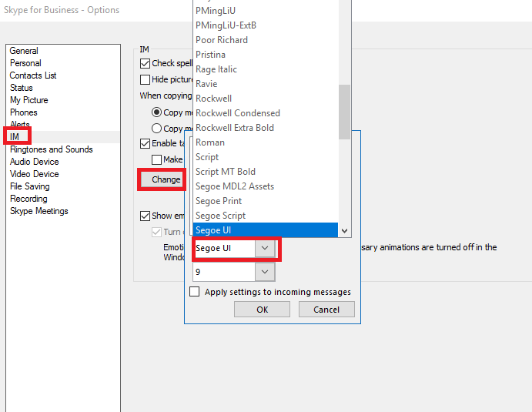Click the font list scrollbar thumb
This screenshot has width=532, height=412.
[x=344, y=112]
